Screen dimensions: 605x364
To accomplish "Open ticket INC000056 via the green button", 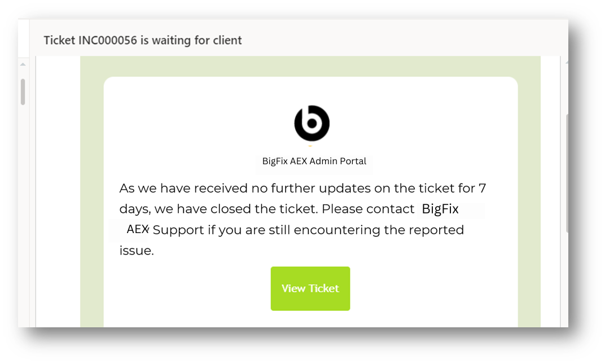I will click(310, 288).
